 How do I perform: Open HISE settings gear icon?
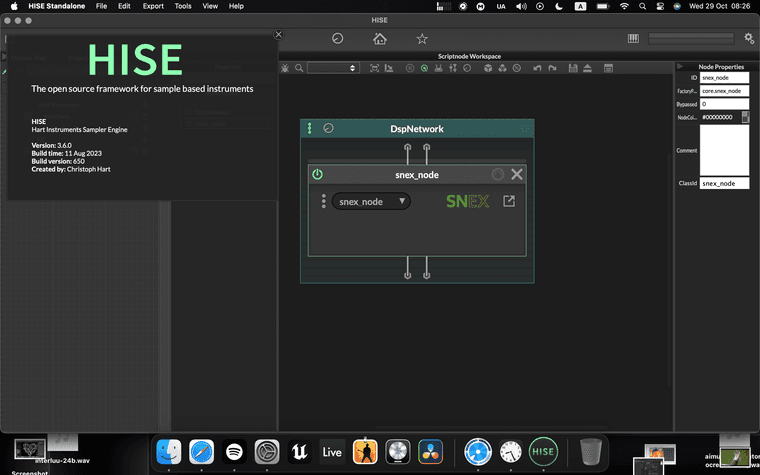point(749,38)
